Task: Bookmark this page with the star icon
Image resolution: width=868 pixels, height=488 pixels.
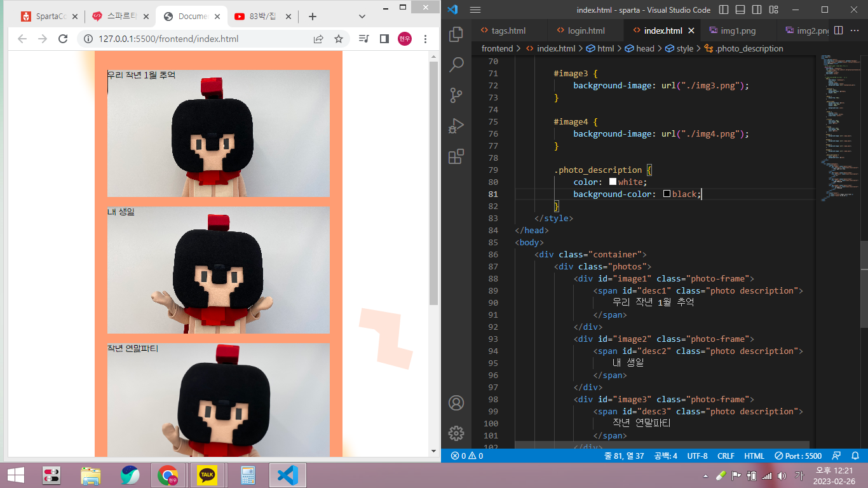Action: pyautogui.click(x=339, y=39)
